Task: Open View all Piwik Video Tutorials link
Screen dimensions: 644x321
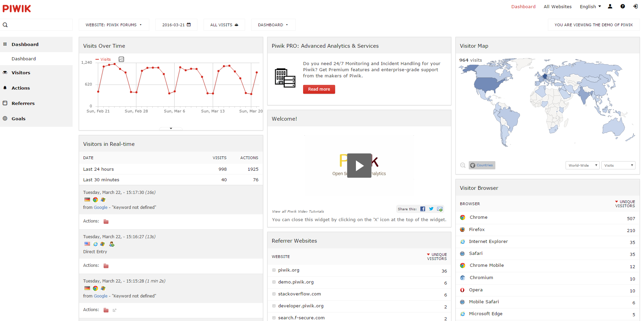Action: [298, 212]
